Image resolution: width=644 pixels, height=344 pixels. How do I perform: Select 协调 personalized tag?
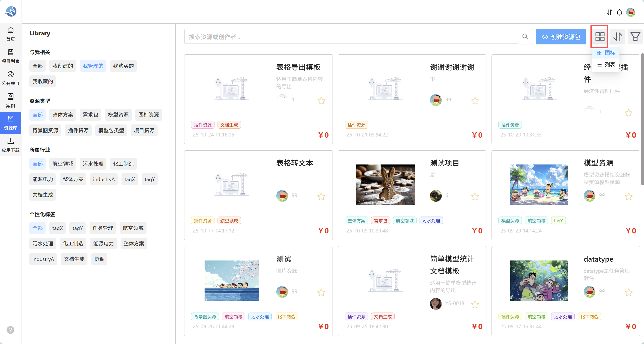(x=99, y=259)
